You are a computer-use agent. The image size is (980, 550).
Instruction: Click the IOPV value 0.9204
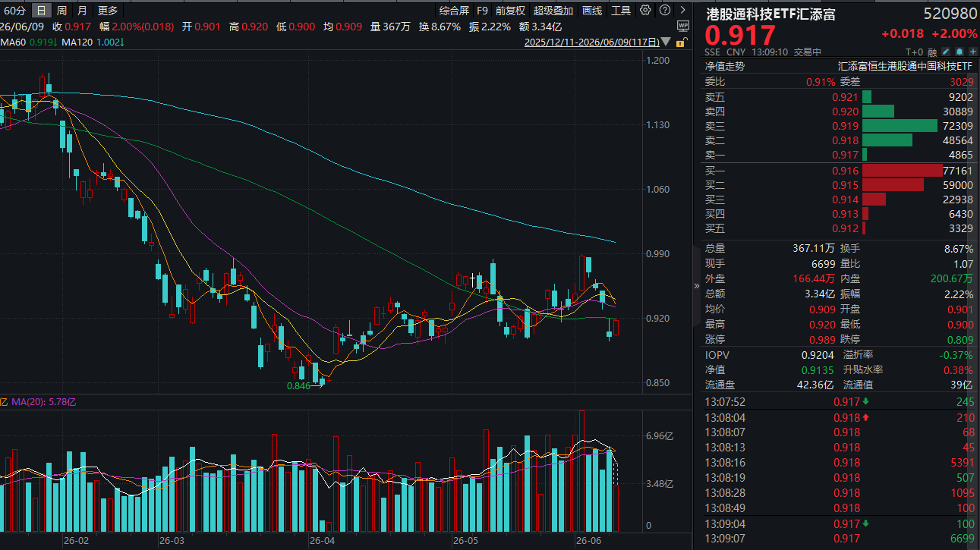pyautogui.click(x=818, y=355)
